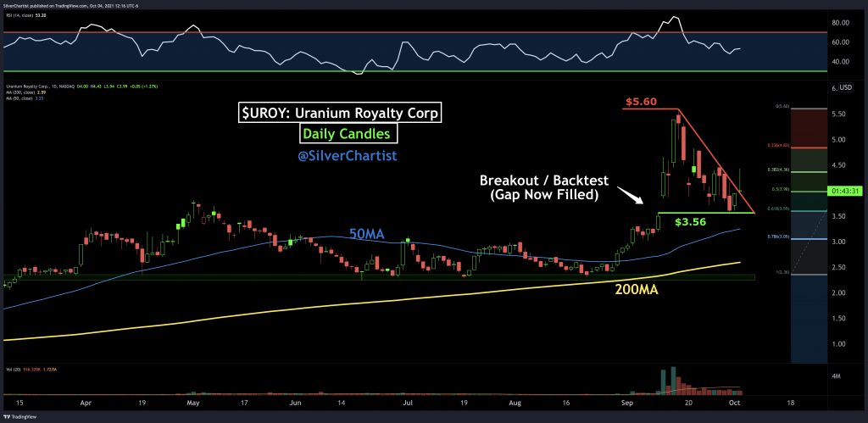The width and height of the screenshot is (868, 423).
Task: Click the Jul label on time axis
Action: click(x=409, y=404)
